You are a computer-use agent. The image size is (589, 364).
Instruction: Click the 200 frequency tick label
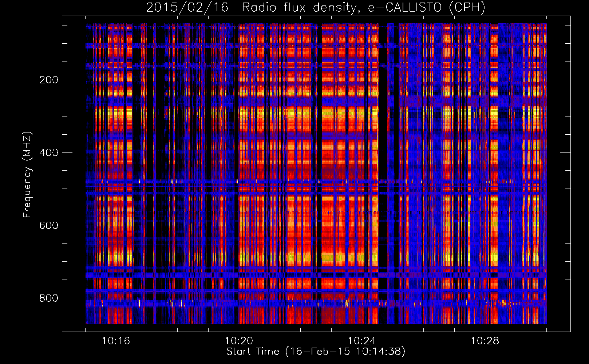[x=49, y=80]
